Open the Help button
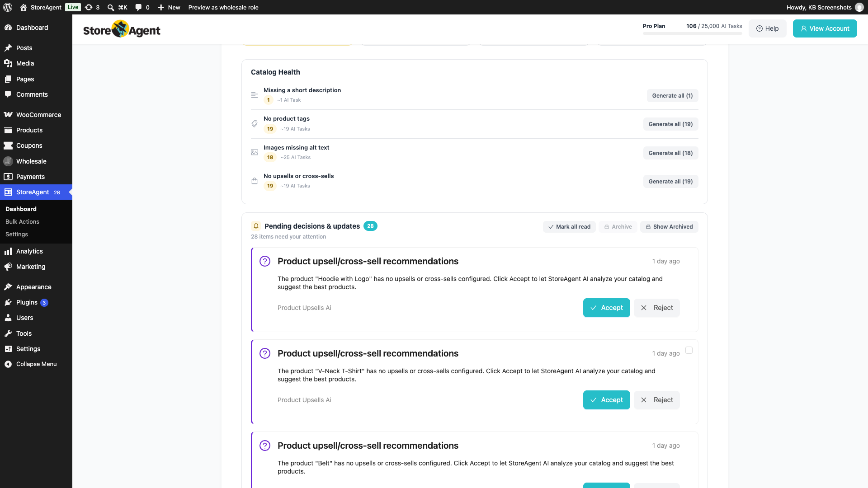 click(x=767, y=28)
